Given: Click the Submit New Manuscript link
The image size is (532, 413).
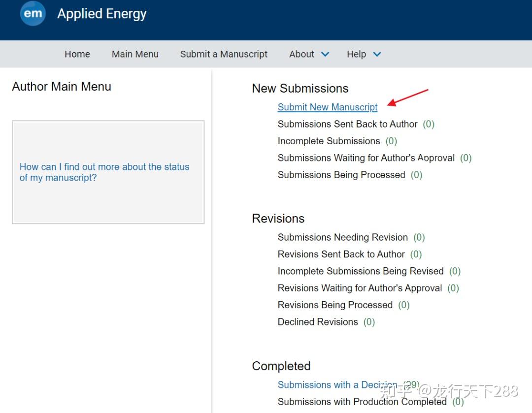Looking at the screenshot, I should pos(328,107).
